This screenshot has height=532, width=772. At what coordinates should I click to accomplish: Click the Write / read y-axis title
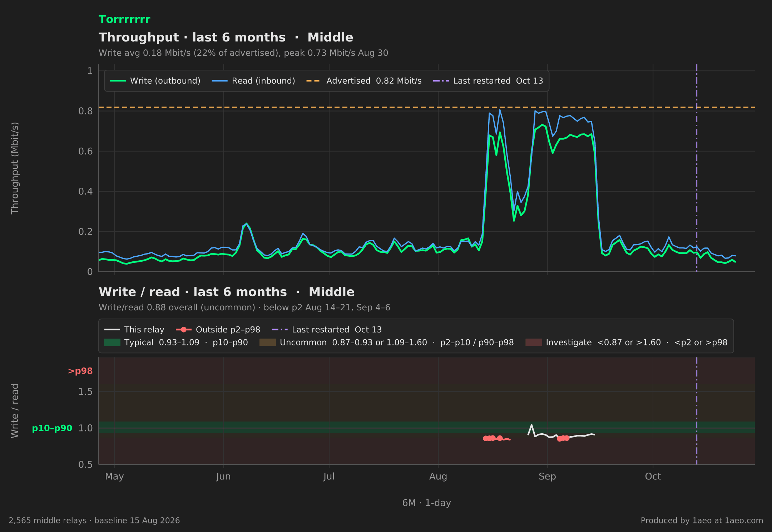15,411
